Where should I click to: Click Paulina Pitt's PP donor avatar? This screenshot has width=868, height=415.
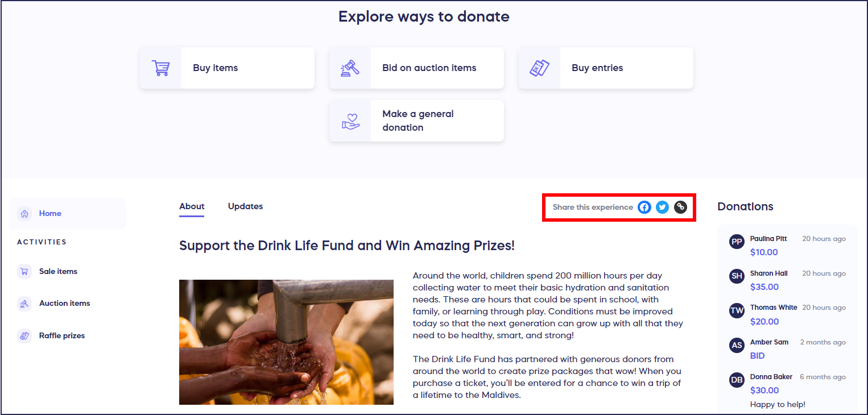point(737,242)
